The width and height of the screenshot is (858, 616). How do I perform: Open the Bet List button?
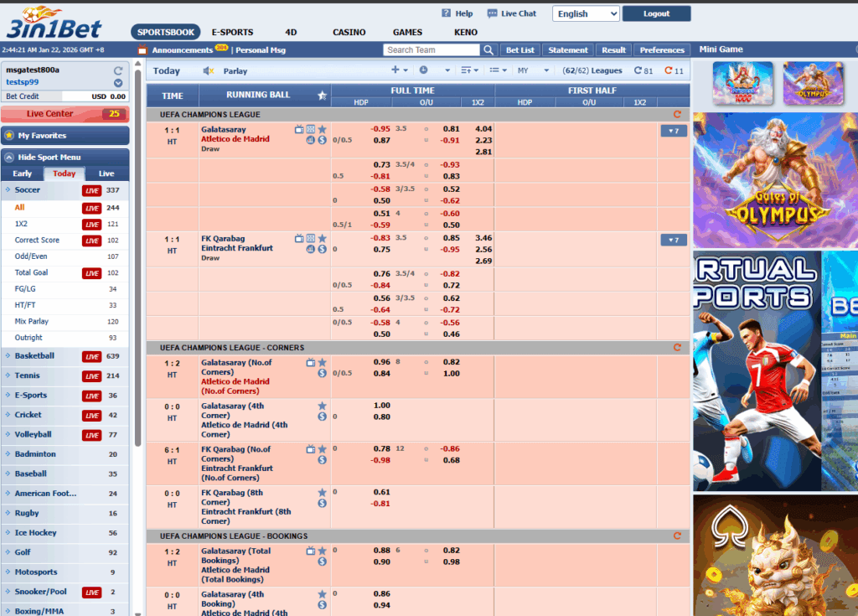click(x=520, y=50)
